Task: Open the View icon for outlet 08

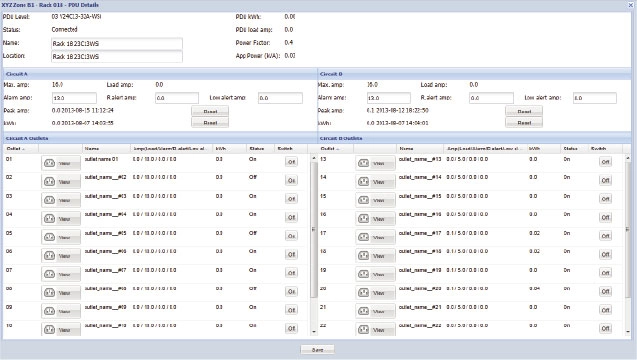Action: pyautogui.click(x=61, y=293)
